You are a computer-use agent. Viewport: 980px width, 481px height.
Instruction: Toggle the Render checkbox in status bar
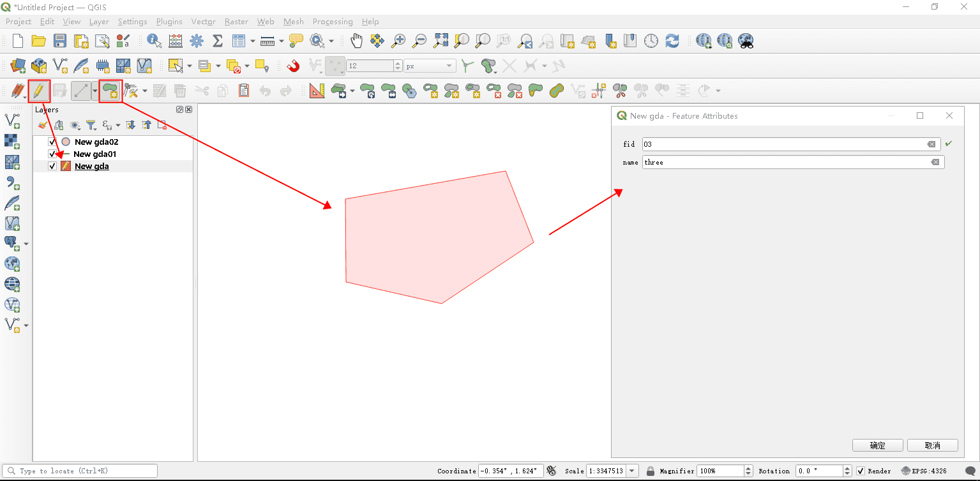861,471
